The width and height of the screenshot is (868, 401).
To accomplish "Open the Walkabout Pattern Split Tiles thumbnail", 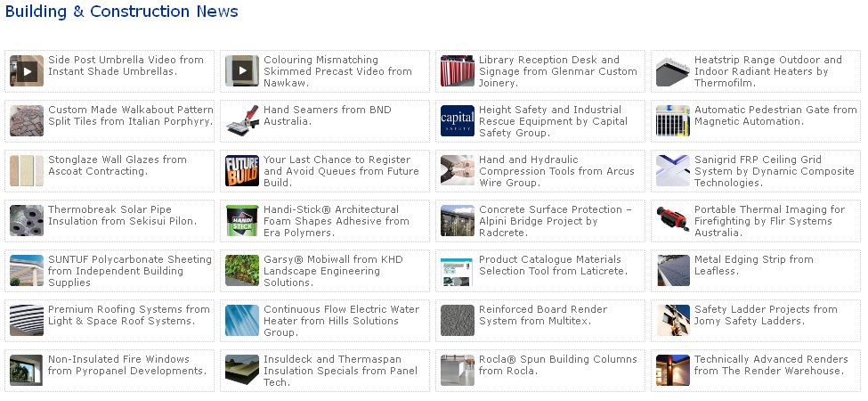I will click(x=27, y=120).
